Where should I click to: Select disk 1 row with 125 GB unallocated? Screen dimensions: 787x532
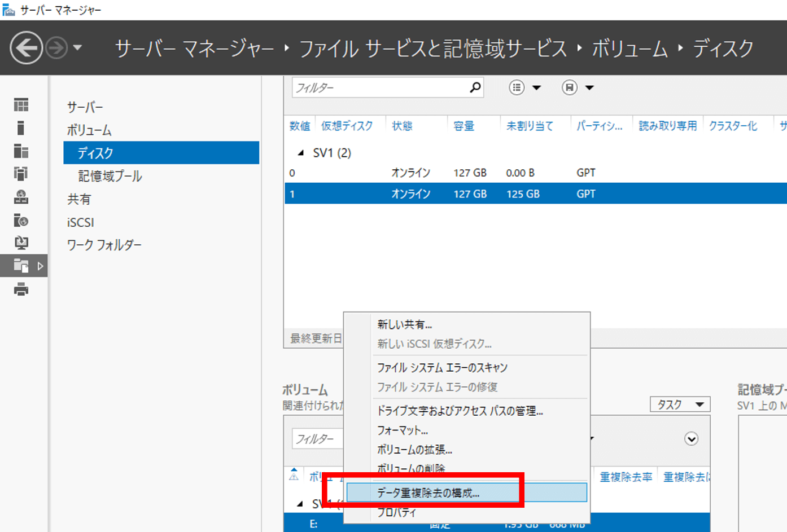535,194
